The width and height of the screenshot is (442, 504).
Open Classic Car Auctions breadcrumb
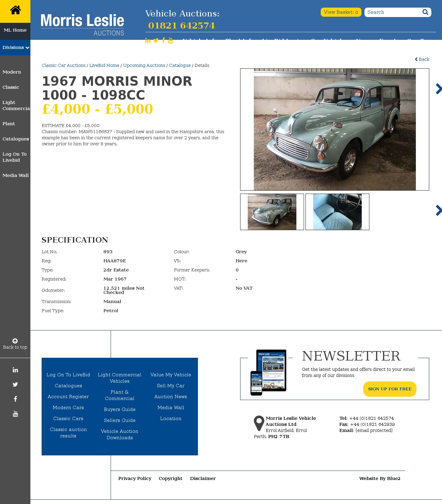[x=64, y=65]
